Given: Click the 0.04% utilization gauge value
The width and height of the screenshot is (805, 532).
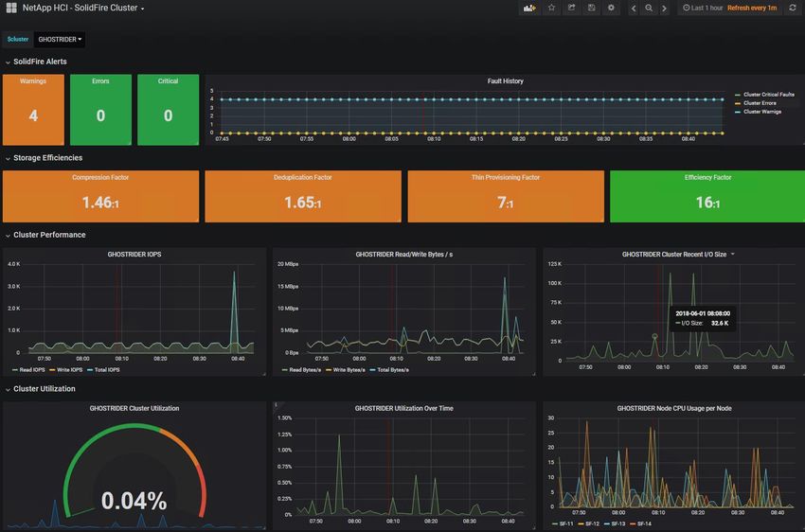Looking at the screenshot, I should tap(134, 501).
